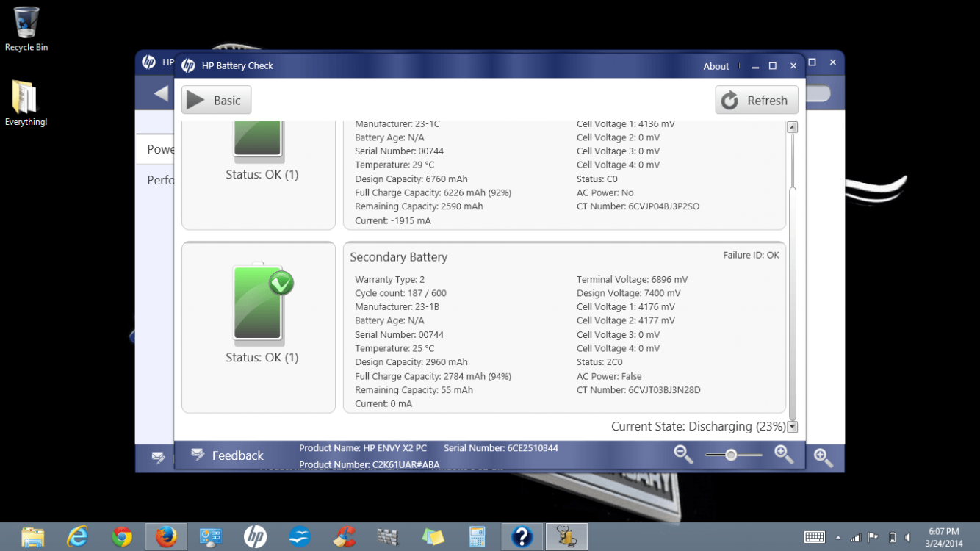The height and width of the screenshot is (551, 980).
Task: Click the zoom slider handle
Action: [731, 455]
